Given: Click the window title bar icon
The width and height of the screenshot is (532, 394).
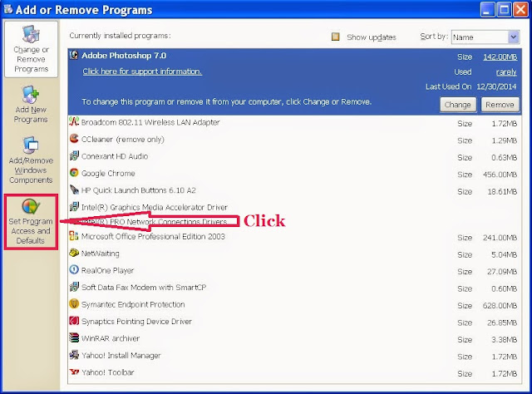Looking at the screenshot, I should coord(7,9).
